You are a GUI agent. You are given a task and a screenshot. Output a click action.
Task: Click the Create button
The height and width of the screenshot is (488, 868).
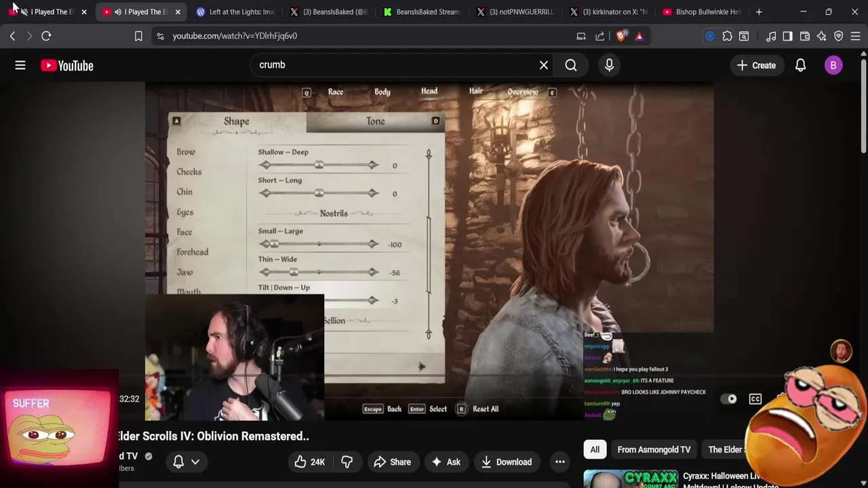[x=756, y=65]
